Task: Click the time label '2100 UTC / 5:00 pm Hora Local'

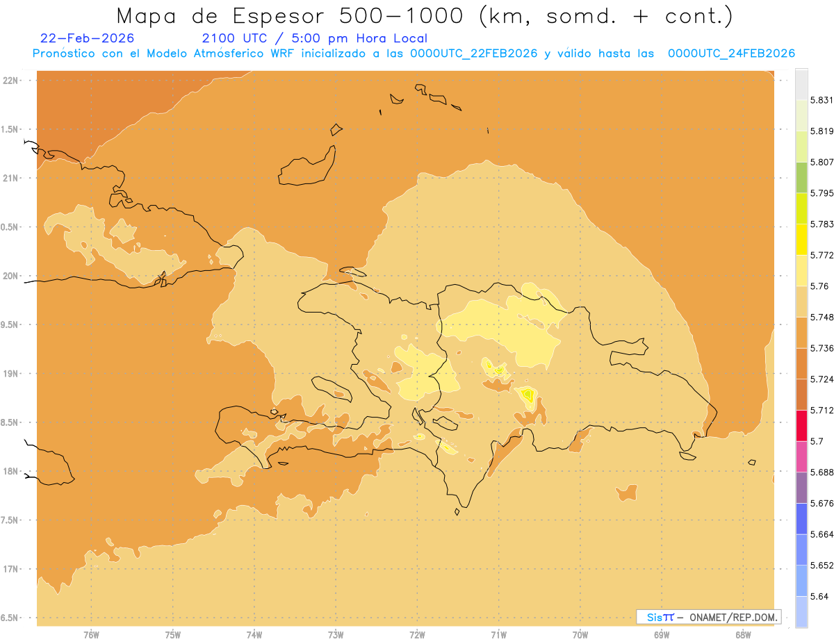Action: click(315, 38)
